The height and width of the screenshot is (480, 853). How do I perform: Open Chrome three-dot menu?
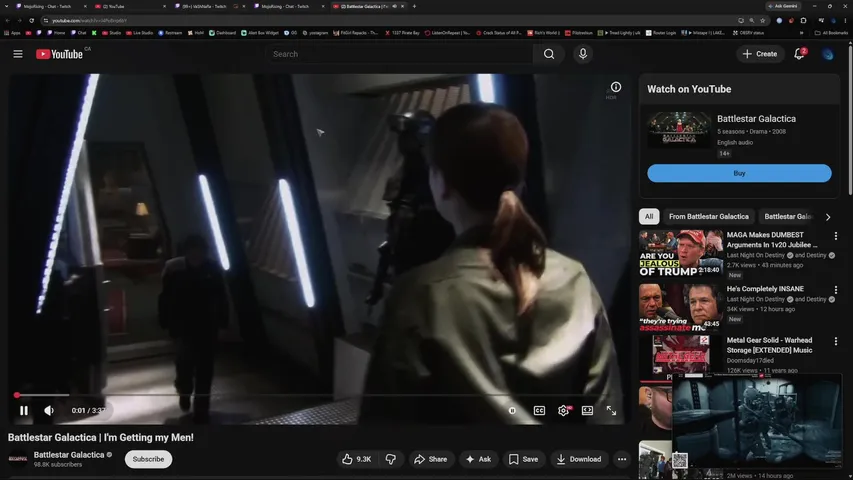845,21
